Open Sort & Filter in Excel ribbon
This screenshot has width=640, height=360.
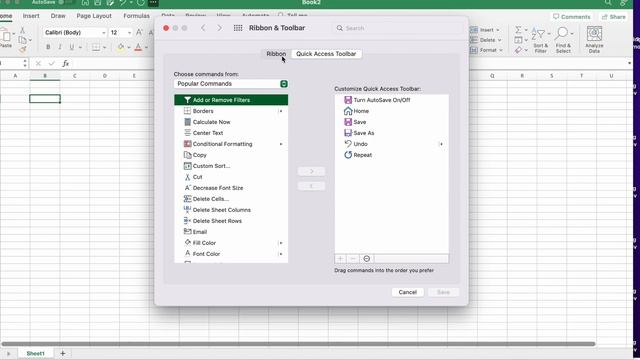(x=540, y=40)
